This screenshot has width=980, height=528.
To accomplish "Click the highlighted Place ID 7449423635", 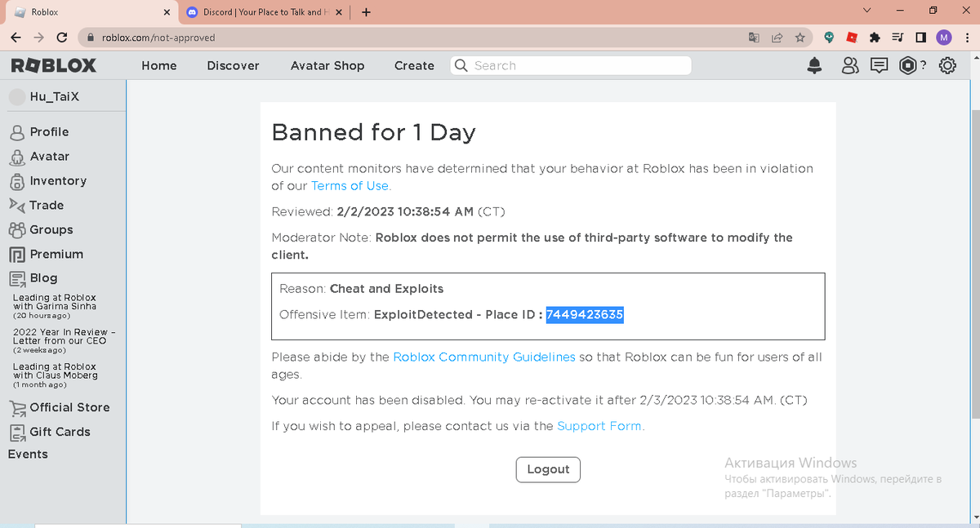I will pos(585,315).
